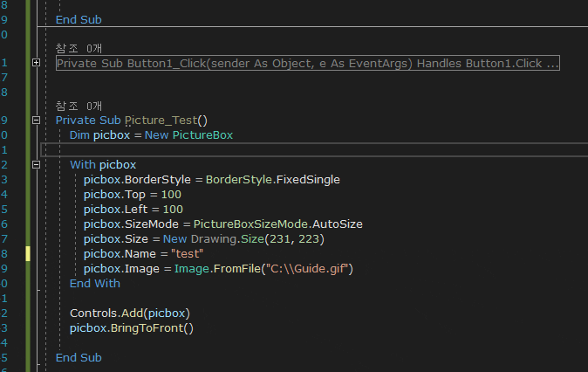Place cursor on the empty highlighted line
The height and width of the screenshot is (372, 588).
coord(314,150)
